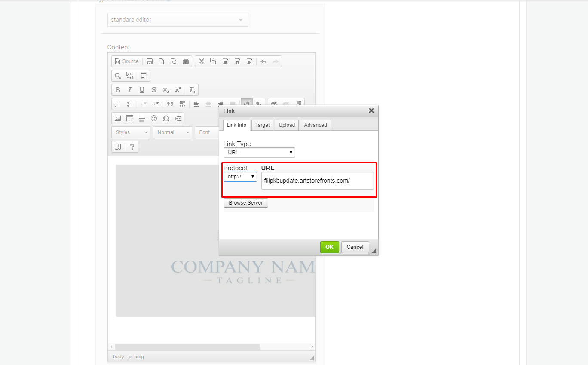Click the Undo arrow icon

point(263,61)
